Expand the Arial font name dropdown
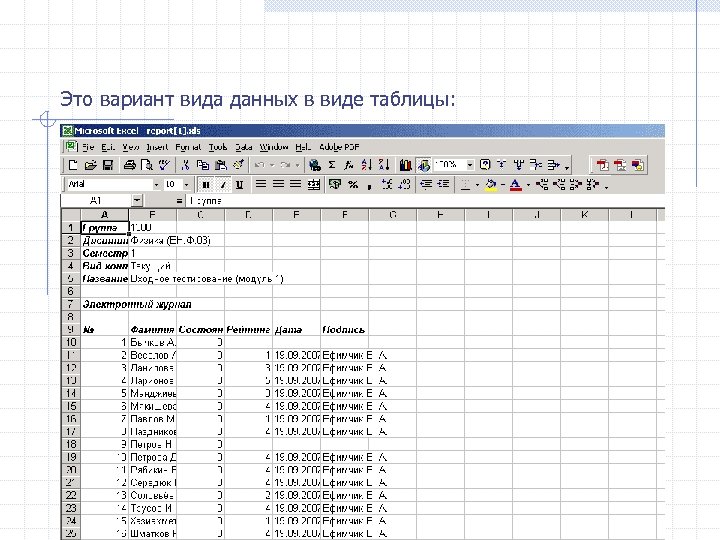 point(157,185)
